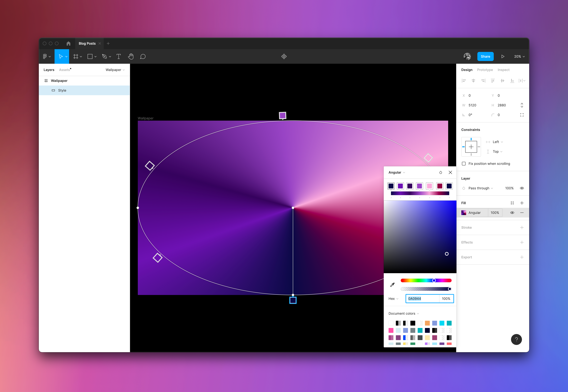This screenshot has height=392, width=568.
Task: Toggle layer visibility next to Pass through
Action: pyautogui.click(x=522, y=188)
